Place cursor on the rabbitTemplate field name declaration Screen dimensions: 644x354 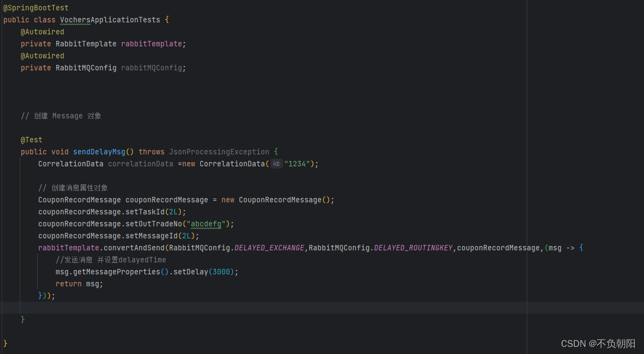(x=152, y=44)
